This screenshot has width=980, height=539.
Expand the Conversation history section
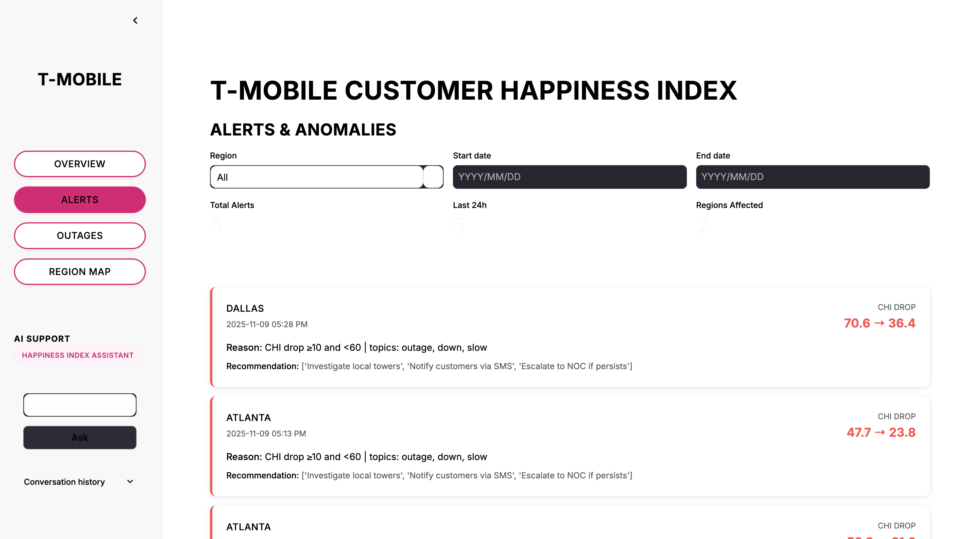(x=65, y=482)
